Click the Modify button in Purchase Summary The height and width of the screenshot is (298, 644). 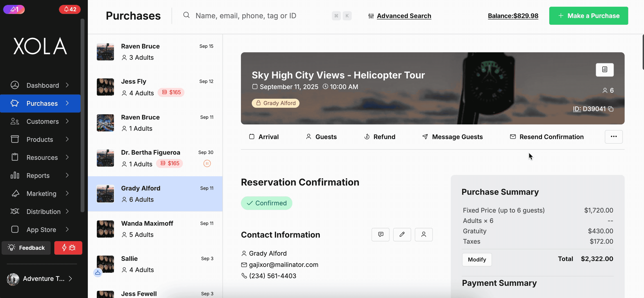click(x=476, y=259)
